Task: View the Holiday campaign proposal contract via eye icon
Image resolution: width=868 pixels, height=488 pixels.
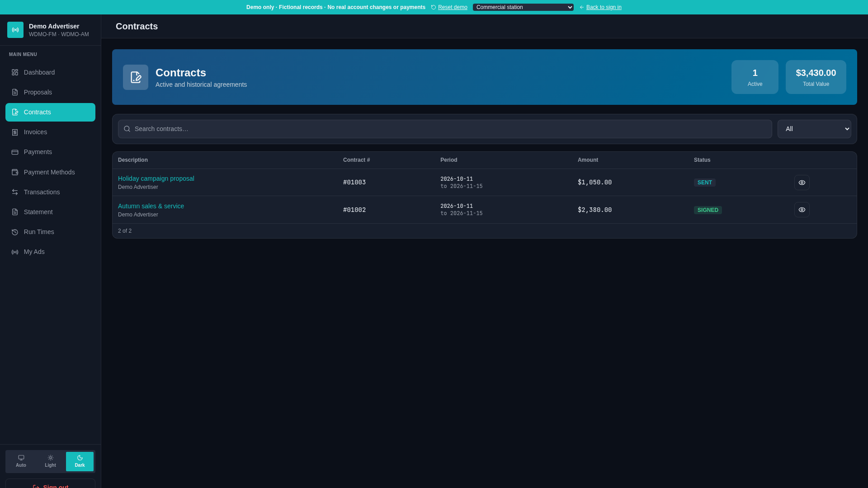Action: [x=802, y=183]
